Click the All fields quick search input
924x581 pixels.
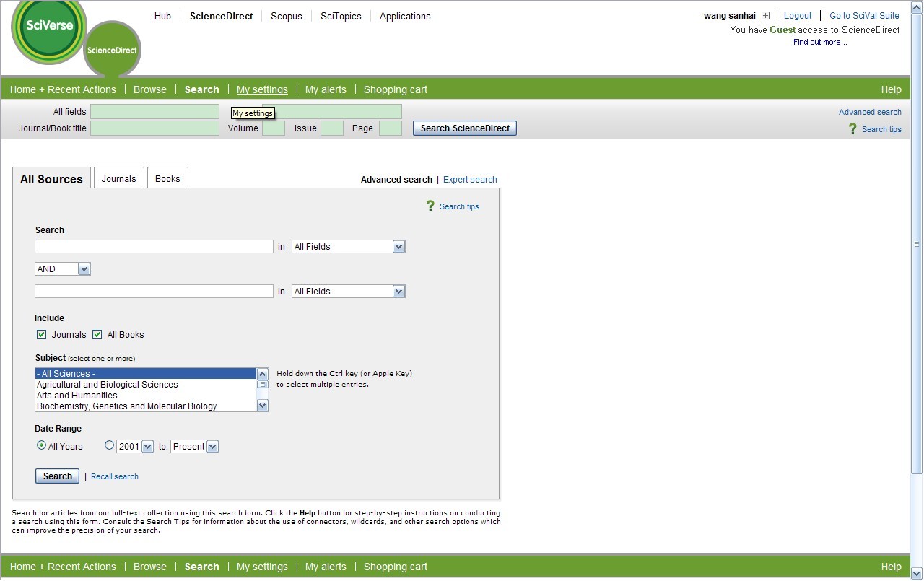(x=154, y=112)
